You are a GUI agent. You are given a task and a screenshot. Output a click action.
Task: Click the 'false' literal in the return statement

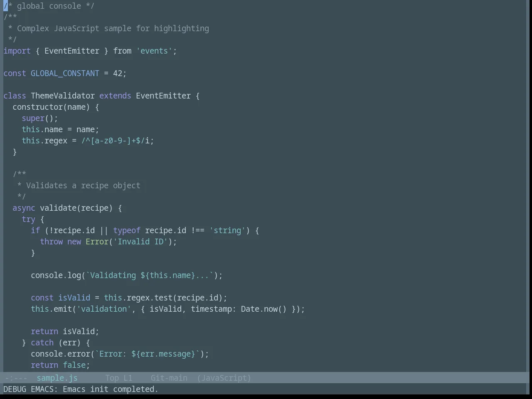coord(74,365)
